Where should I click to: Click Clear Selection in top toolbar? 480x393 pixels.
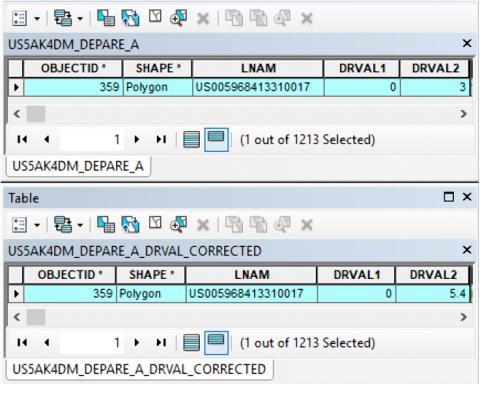(155, 17)
